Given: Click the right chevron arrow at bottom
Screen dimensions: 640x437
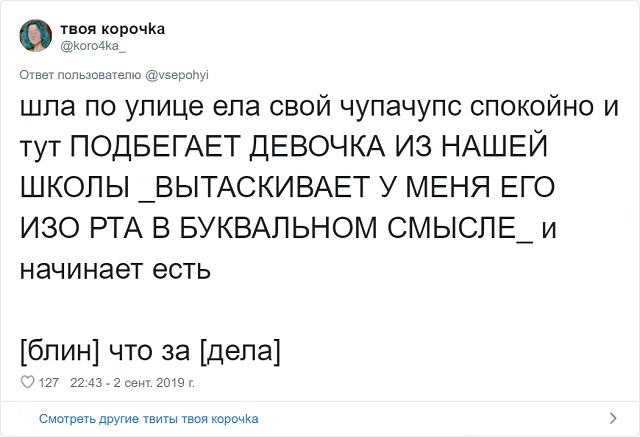Looking at the screenshot, I should (610, 418).
